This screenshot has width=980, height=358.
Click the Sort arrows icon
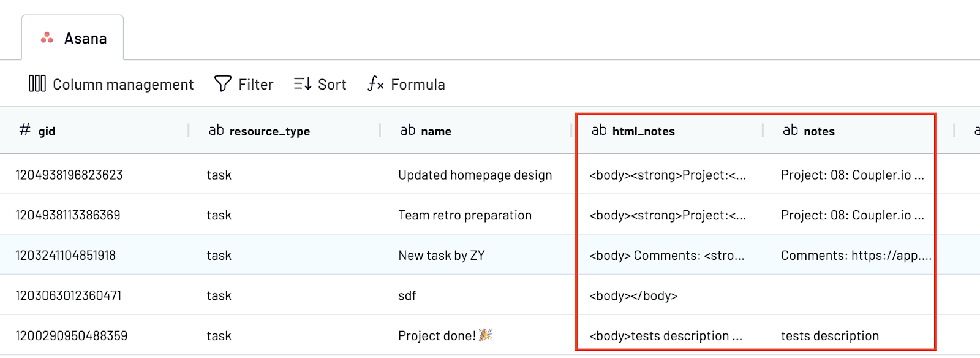coord(303,83)
